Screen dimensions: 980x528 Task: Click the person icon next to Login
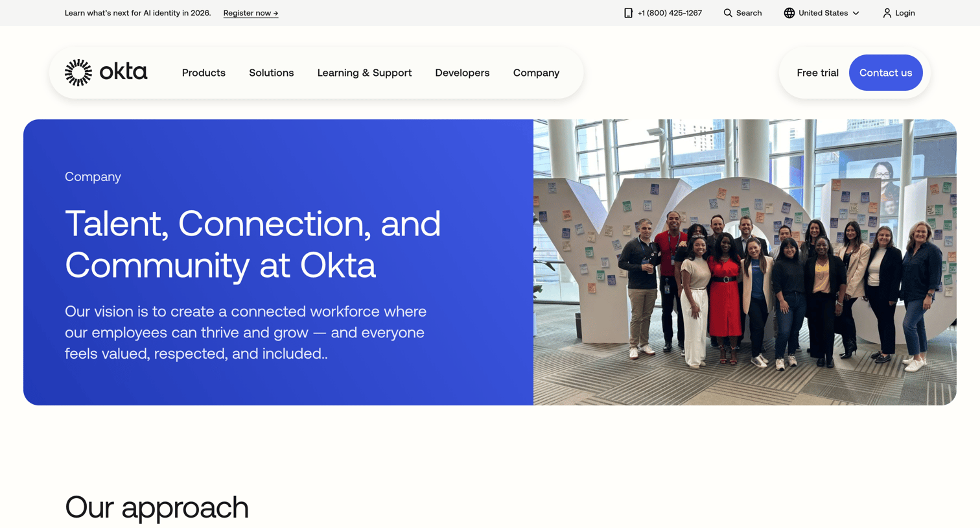[887, 13]
